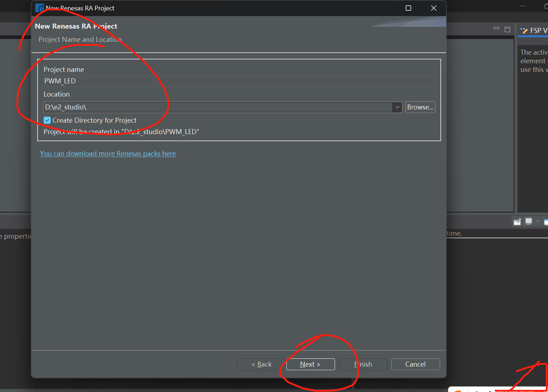Viewport: 548px width, 392px height.
Task: Go Back to previous wizard page
Action: coord(261,364)
